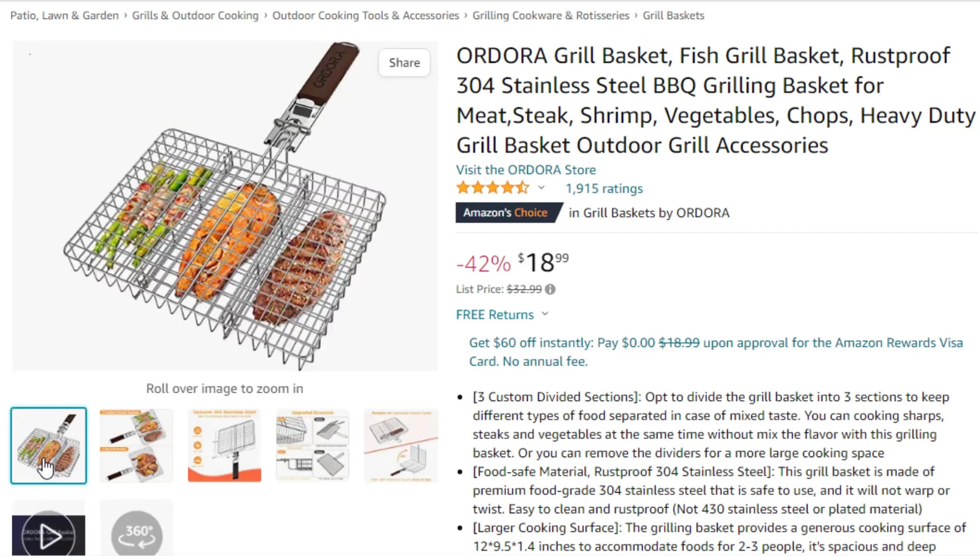Expand the star rating dropdown chevron
Image resolution: width=980 pixels, height=556 pixels.
coord(541,188)
